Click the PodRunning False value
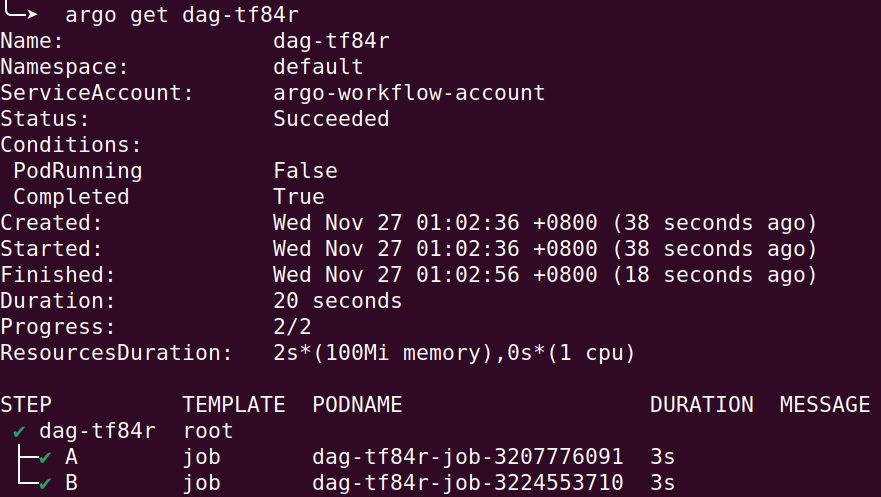The image size is (881, 497). (x=305, y=171)
